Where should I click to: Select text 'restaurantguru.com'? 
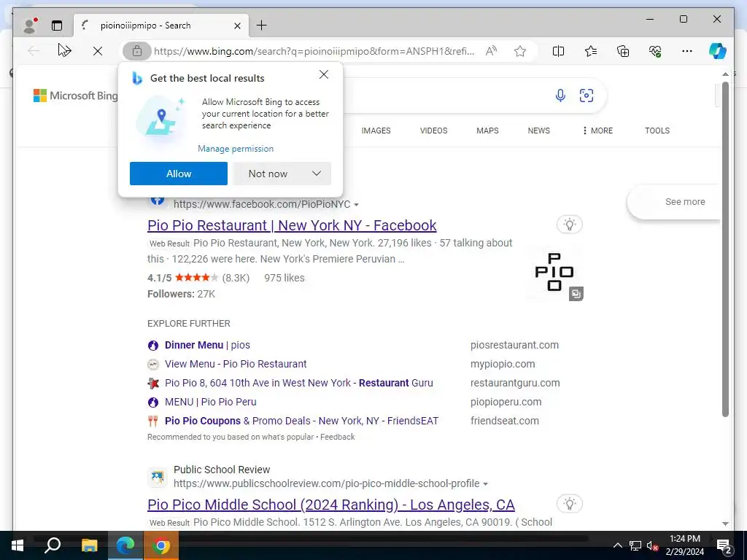pos(515,383)
